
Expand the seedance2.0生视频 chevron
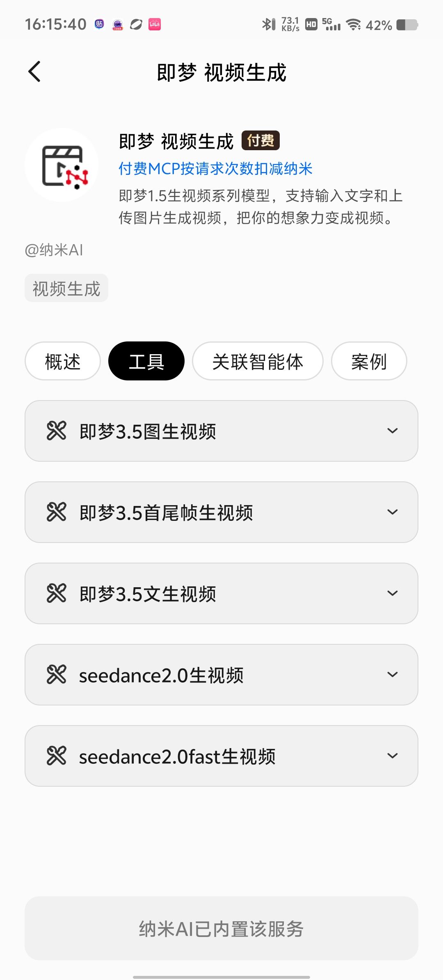(x=393, y=674)
